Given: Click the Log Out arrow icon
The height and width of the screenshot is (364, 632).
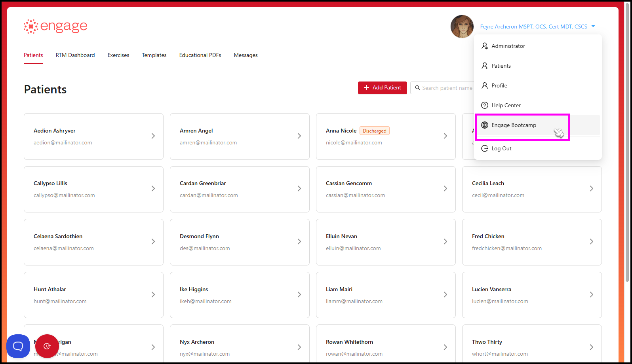Looking at the screenshot, I should coord(485,148).
